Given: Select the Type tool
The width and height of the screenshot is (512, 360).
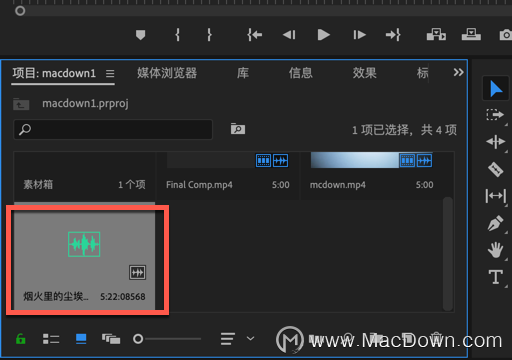Looking at the screenshot, I should pos(496,277).
